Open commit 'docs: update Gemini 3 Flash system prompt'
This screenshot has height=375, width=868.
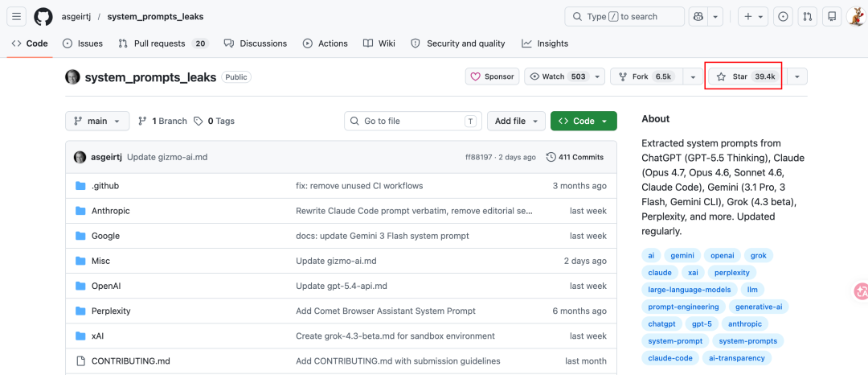383,236
